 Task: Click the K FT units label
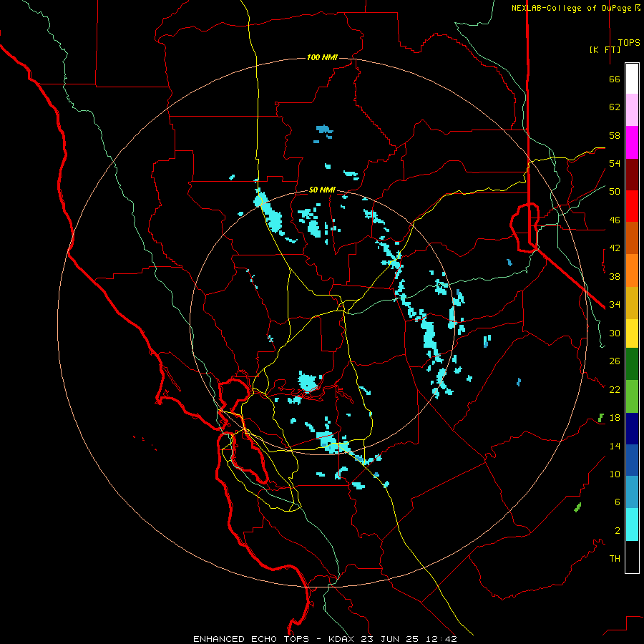click(605, 49)
